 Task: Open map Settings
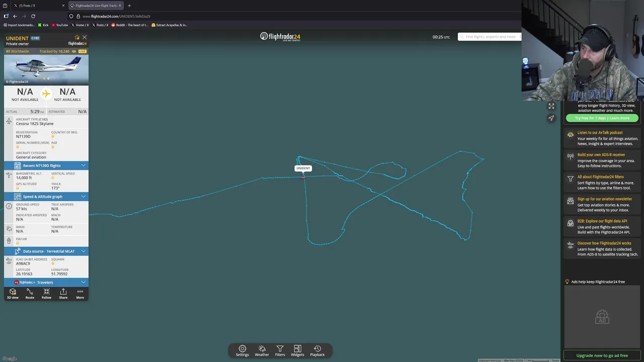coord(242,351)
